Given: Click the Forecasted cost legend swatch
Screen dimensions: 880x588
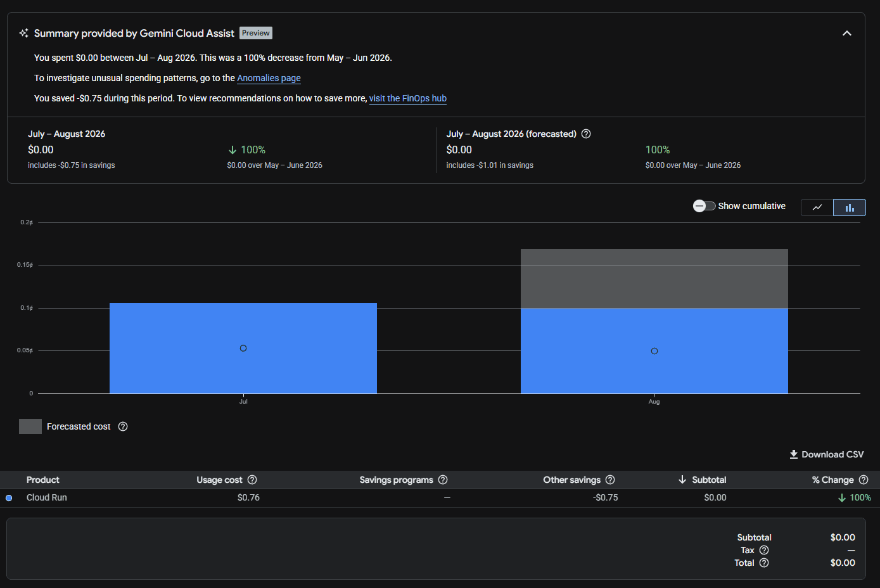Looking at the screenshot, I should (30, 426).
